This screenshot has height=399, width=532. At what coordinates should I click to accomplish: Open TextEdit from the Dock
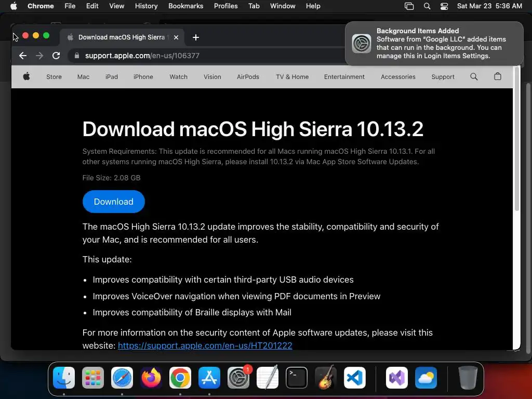pos(268,378)
